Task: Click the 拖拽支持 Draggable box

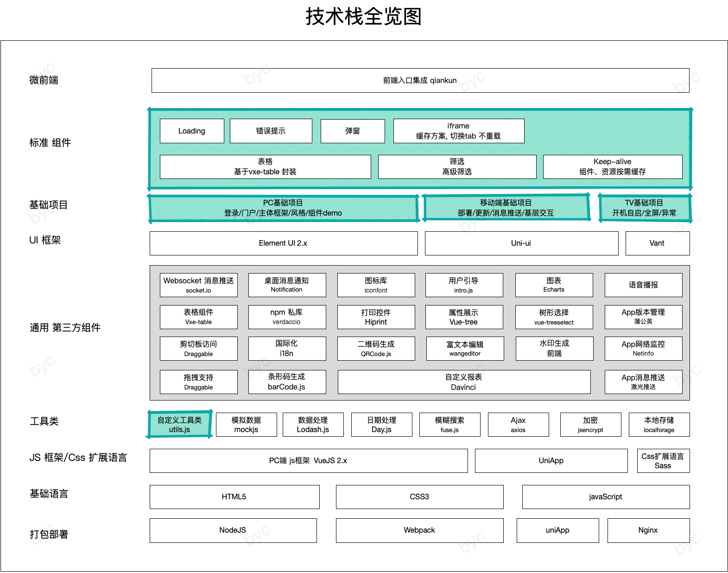Action: 199,382
